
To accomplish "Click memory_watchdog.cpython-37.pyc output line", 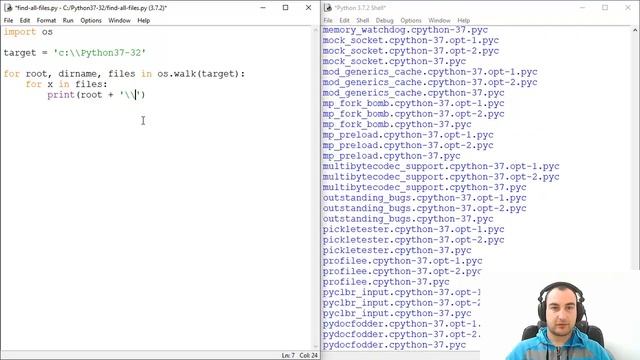I will [405, 30].
